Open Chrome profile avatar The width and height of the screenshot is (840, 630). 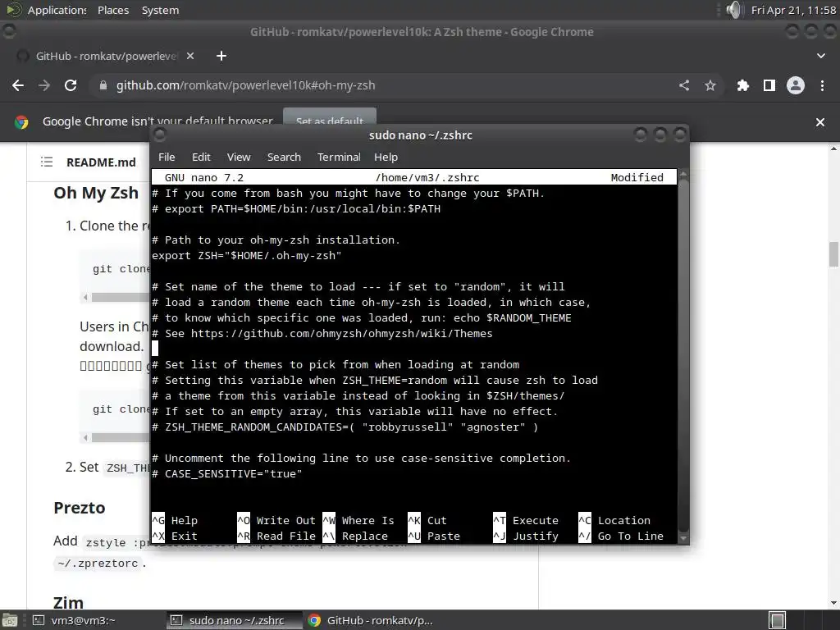coord(796,85)
